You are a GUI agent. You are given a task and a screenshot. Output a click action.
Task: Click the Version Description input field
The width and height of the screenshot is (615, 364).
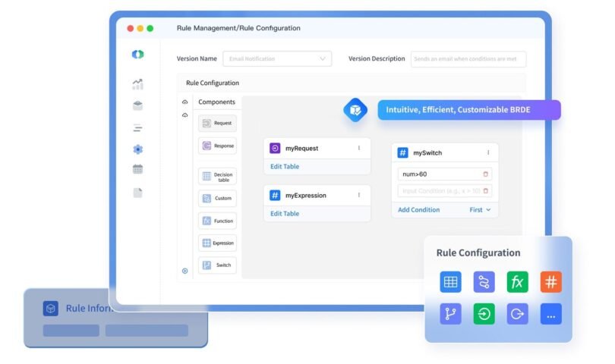[x=468, y=59]
